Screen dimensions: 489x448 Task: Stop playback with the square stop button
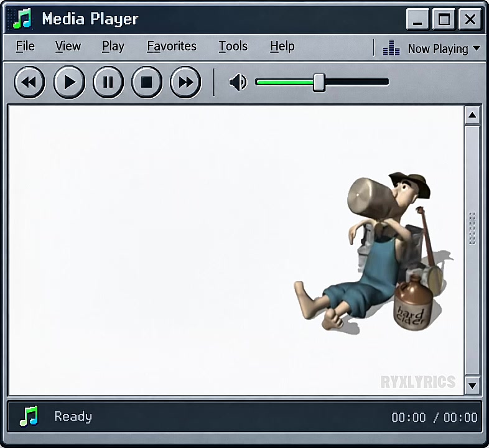[147, 82]
